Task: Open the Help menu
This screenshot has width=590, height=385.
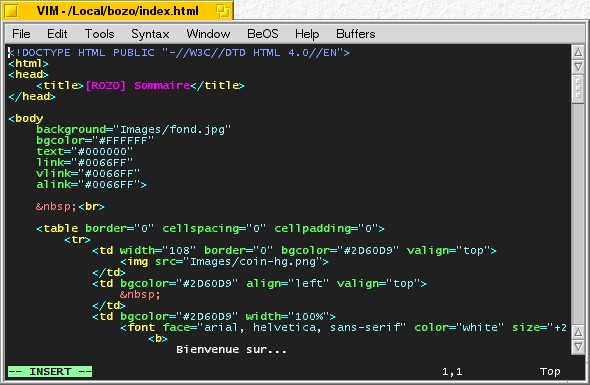Action: pos(307,34)
